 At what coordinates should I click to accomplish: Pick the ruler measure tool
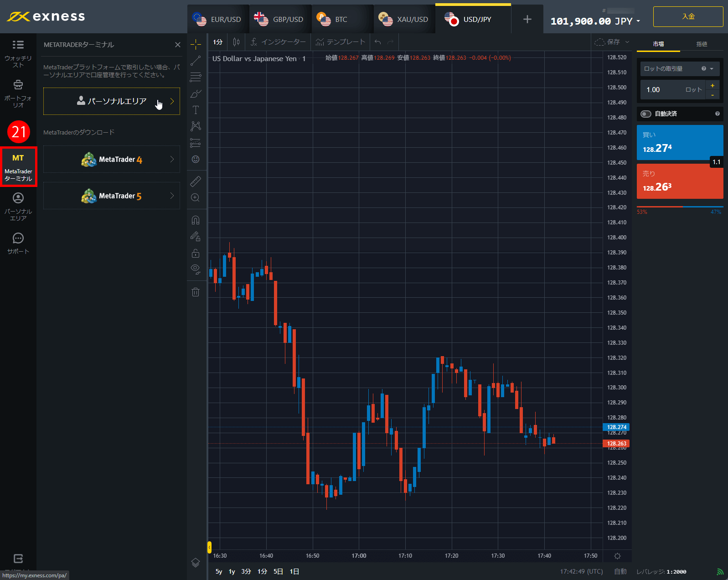196,181
